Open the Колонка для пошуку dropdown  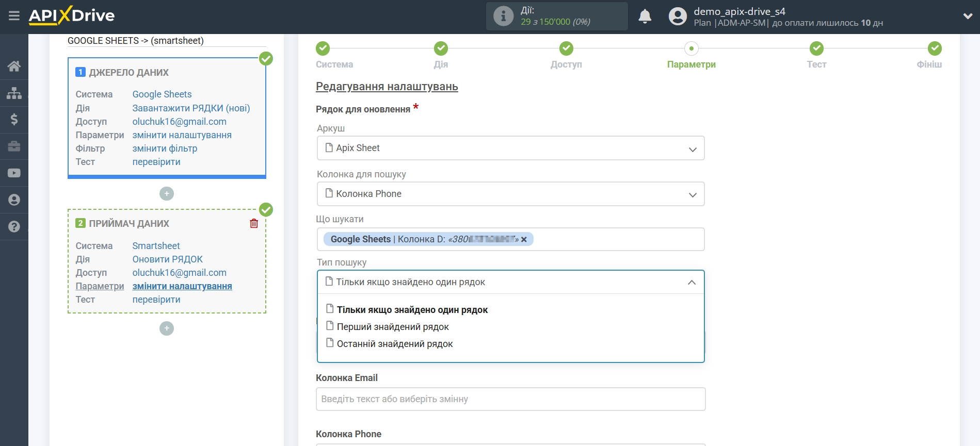[510, 194]
